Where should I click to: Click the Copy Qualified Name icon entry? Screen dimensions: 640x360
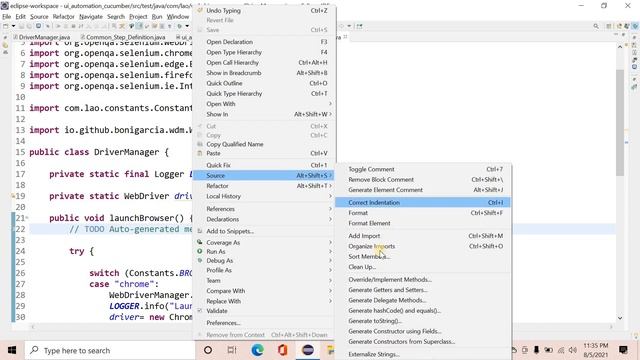pos(200,144)
